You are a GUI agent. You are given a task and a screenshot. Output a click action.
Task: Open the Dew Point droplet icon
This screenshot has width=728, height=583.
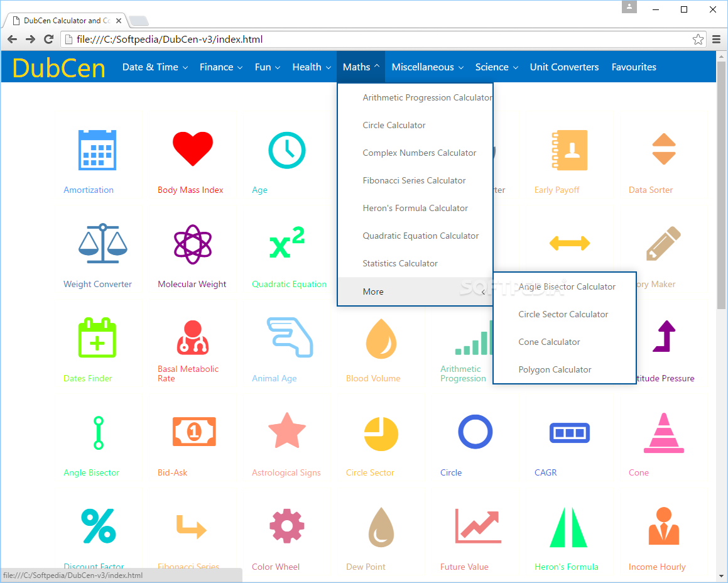(x=381, y=527)
